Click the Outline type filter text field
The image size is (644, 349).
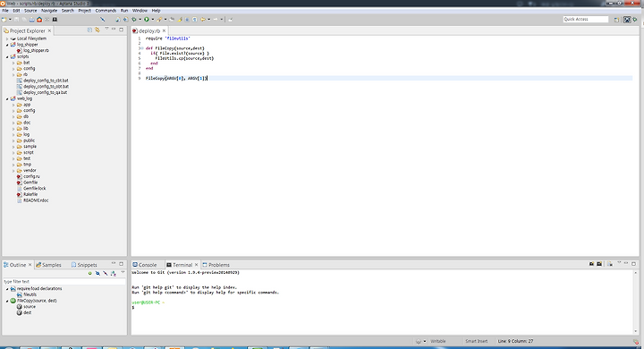click(64, 282)
